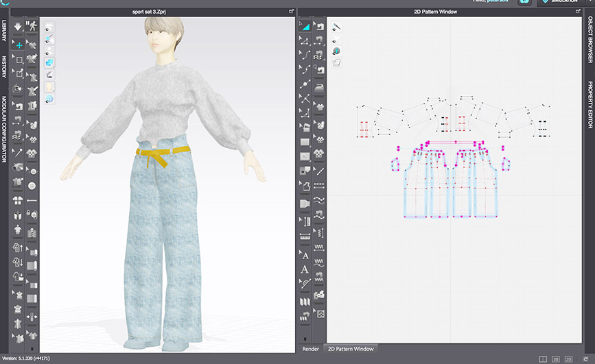Choose the Steam iron tool icon
This screenshot has height=364, width=595.
point(320,87)
